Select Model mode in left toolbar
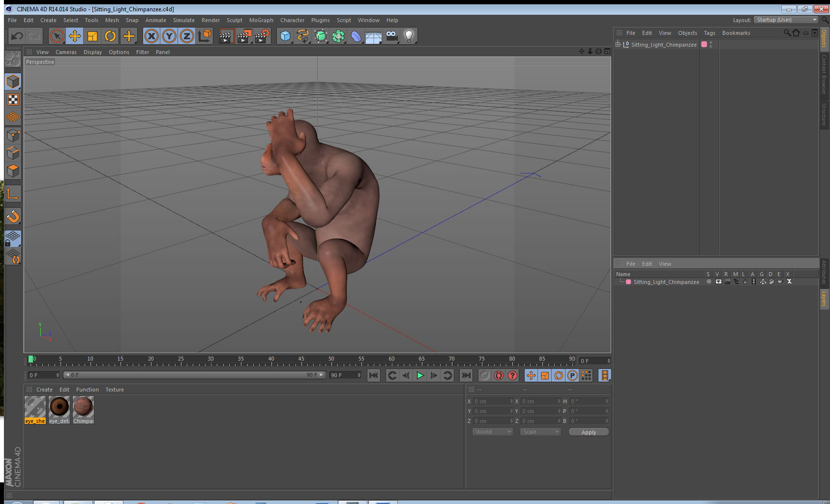830x504 pixels. pos(13,82)
